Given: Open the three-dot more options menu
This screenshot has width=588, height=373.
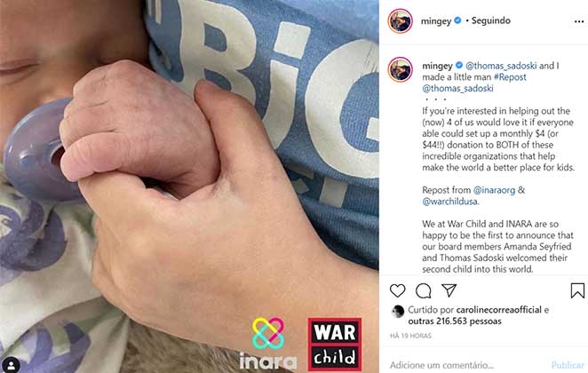Looking at the screenshot, I should pos(579,21).
